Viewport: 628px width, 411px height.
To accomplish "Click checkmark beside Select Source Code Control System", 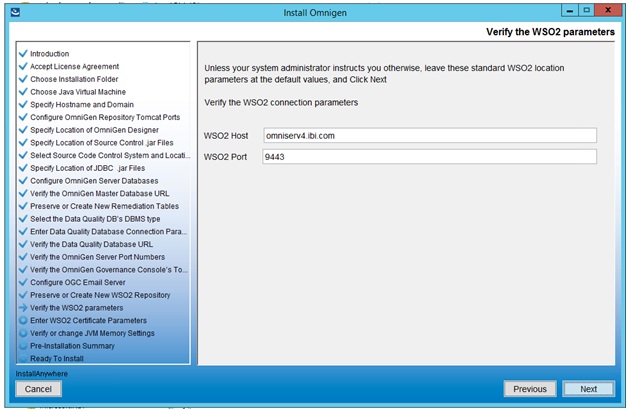I will coord(23,155).
